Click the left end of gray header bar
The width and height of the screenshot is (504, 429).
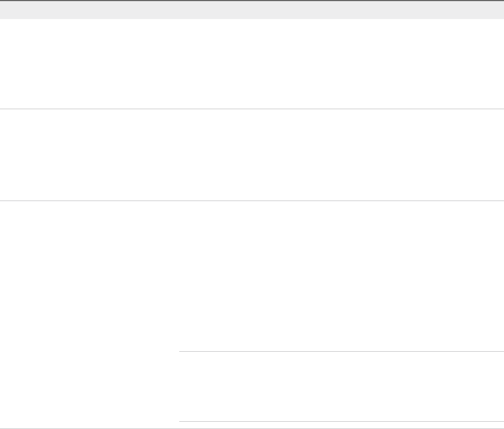point(7,10)
